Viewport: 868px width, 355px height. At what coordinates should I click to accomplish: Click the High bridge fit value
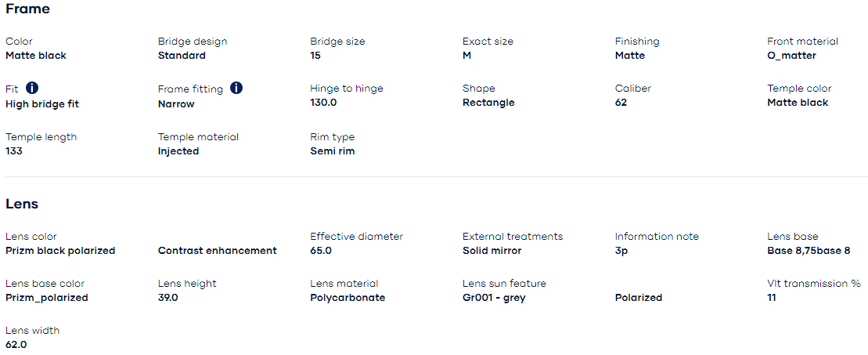[42, 103]
